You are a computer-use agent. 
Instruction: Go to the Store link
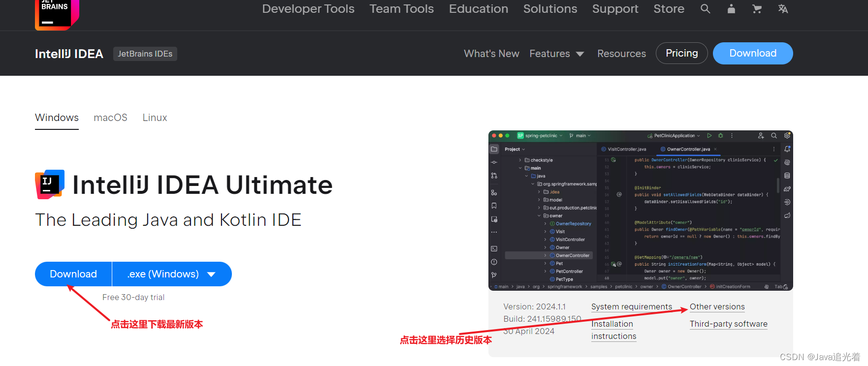pyautogui.click(x=669, y=9)
